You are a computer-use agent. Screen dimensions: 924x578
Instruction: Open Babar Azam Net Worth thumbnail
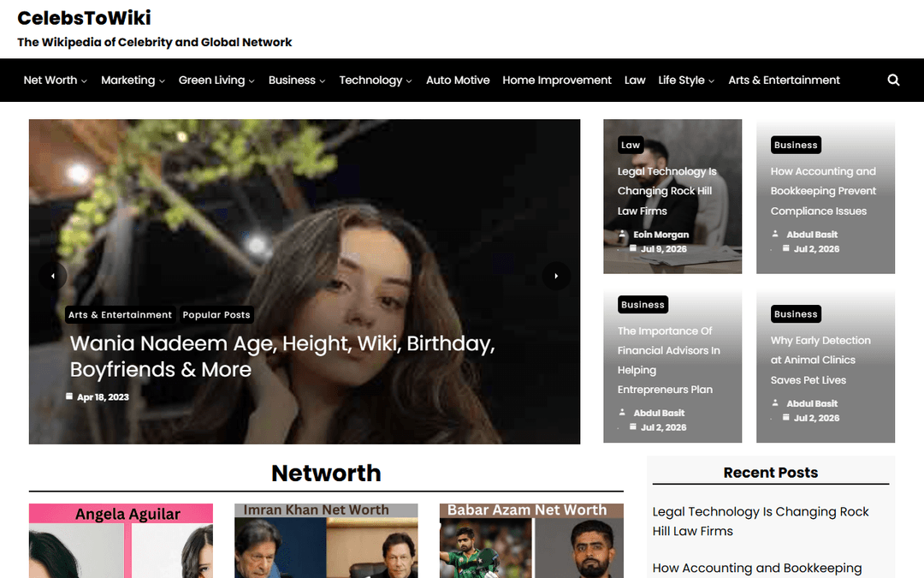click(531, 540)
